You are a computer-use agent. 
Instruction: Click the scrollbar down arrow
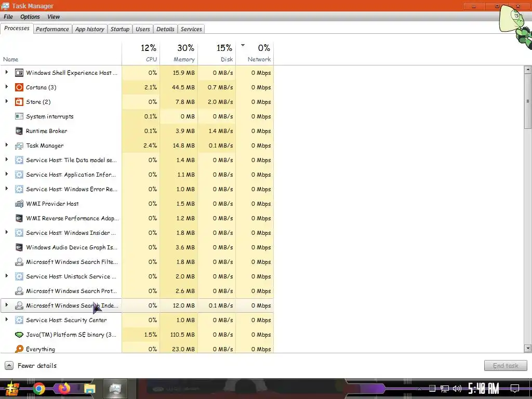(528, 348)
